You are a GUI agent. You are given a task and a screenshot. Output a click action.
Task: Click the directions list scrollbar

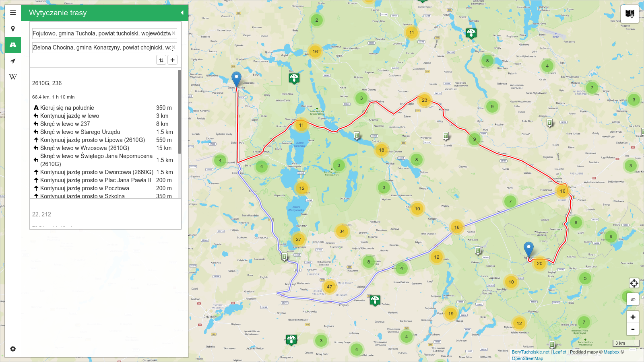[180, 113]
